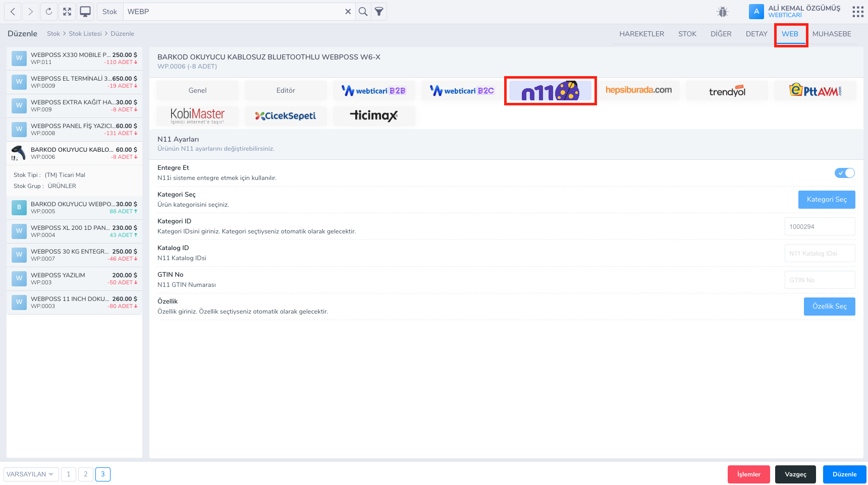The height and width of the screenshot is (485, 868).
Task: Click the bug report icon
Action: [x=723, y=12]
